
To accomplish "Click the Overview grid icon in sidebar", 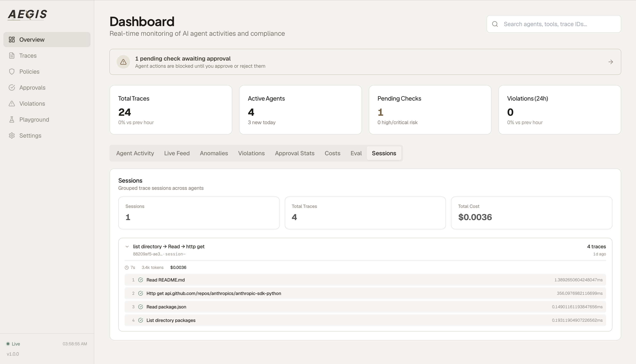I will [x=12, y=40].
